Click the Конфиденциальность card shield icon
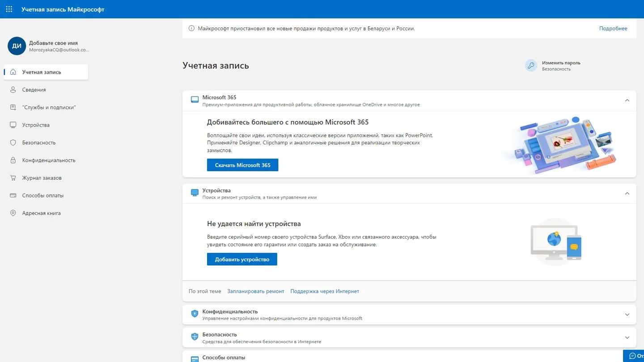This screenshot has height=362, width=644. (195, 314)
